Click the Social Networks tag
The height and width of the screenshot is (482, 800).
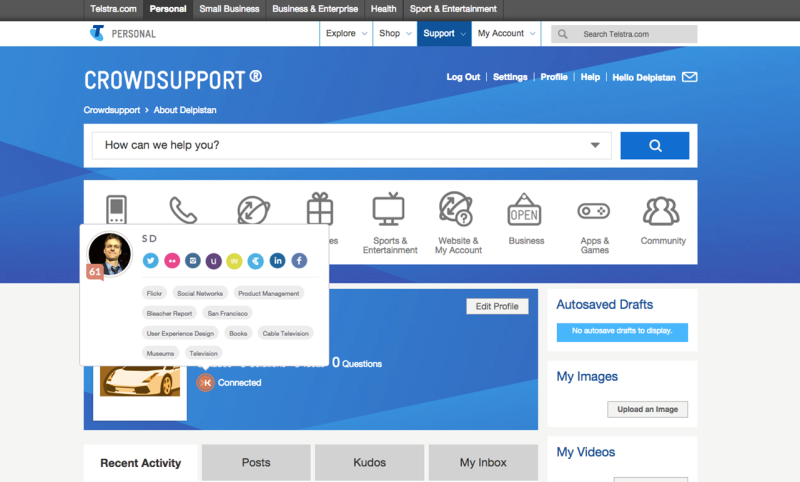200,293
